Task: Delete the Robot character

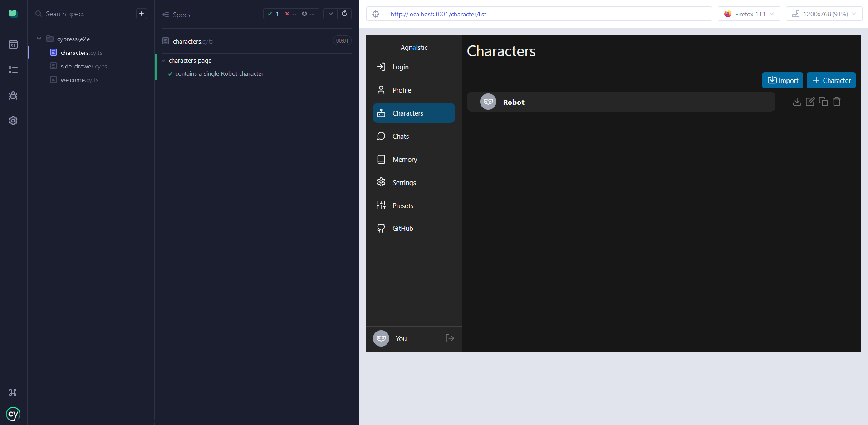Action: [837, 102]
